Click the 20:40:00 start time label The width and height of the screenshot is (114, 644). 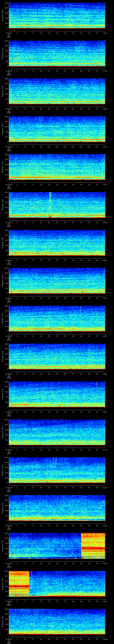[9, 450]
